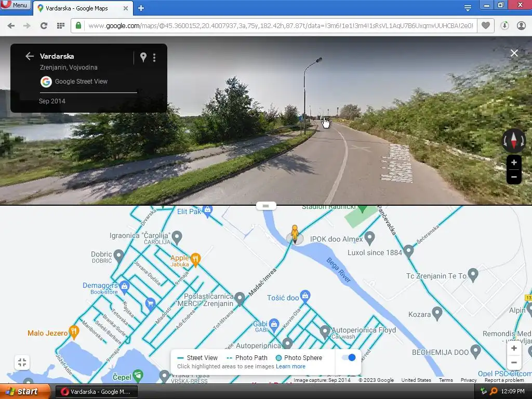Click the taskbar search magnifier tray icon
The height and width of the screenshot is (399, 532).
494,392
